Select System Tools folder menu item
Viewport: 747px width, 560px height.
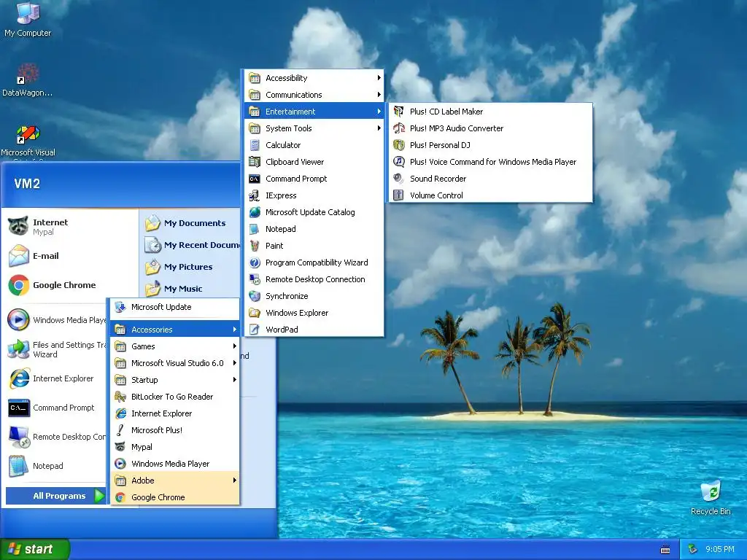click(314, 128)
